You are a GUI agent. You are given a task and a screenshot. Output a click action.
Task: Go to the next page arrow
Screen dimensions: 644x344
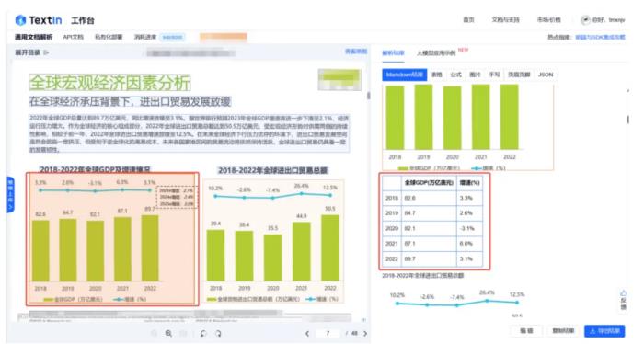point(365,333)
